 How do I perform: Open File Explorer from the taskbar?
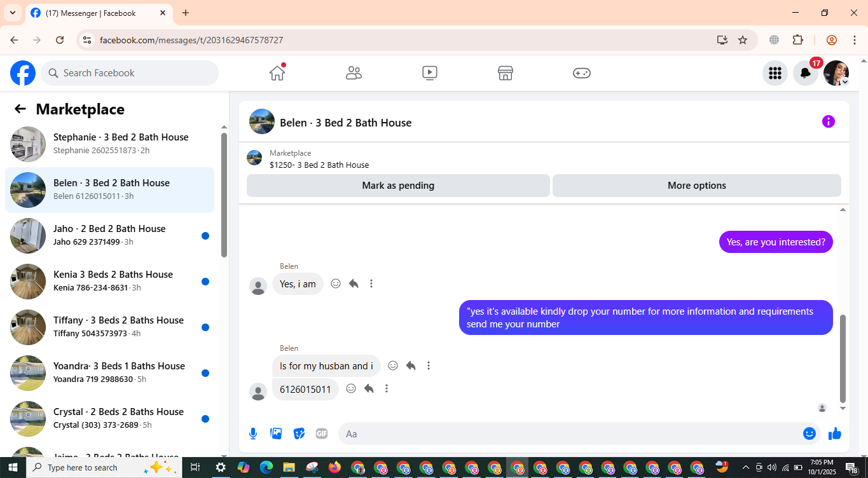click(x=289, y=468)
